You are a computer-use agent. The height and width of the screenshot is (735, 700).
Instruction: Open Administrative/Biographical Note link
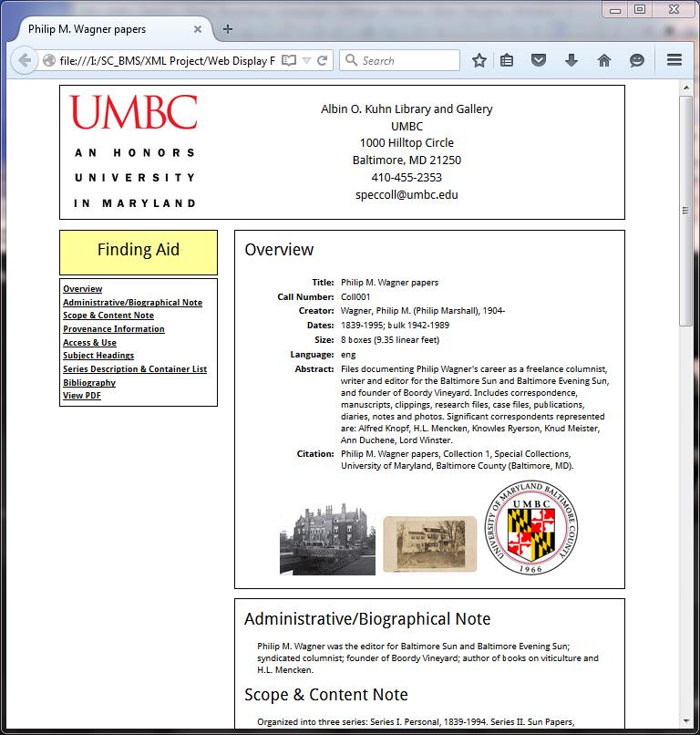point(132,303)
